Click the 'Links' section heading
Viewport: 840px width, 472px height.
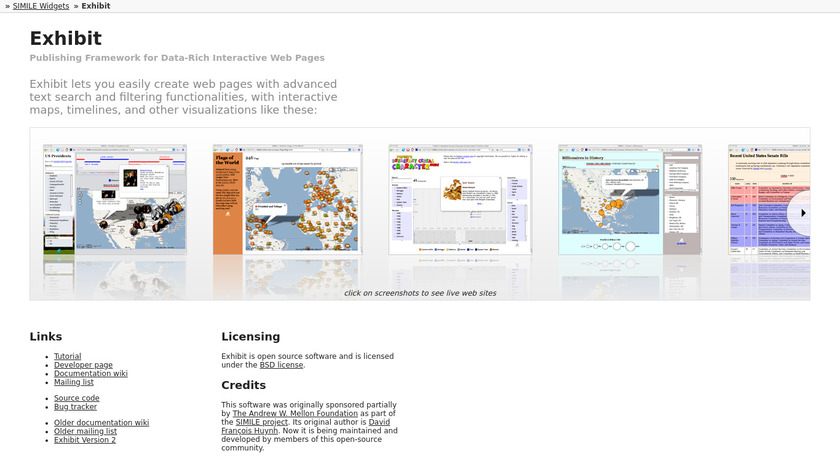pyautogui.click(x=46, y=336)
